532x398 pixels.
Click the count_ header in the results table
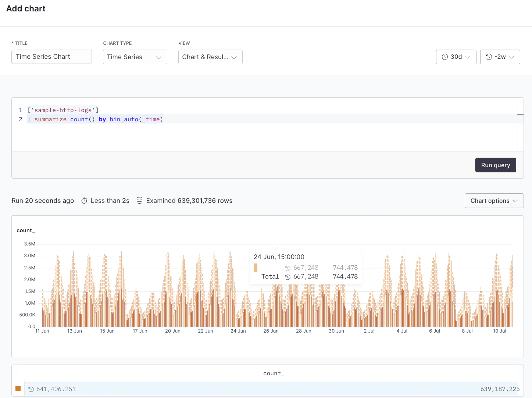[273, 373]
